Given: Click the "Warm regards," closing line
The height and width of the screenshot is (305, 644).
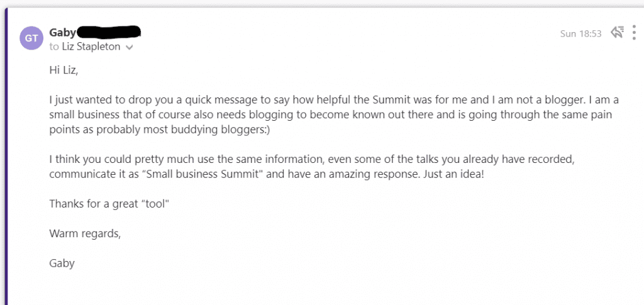Looking at the screenshot, I should pyautogui.click(x=84, y=233).
